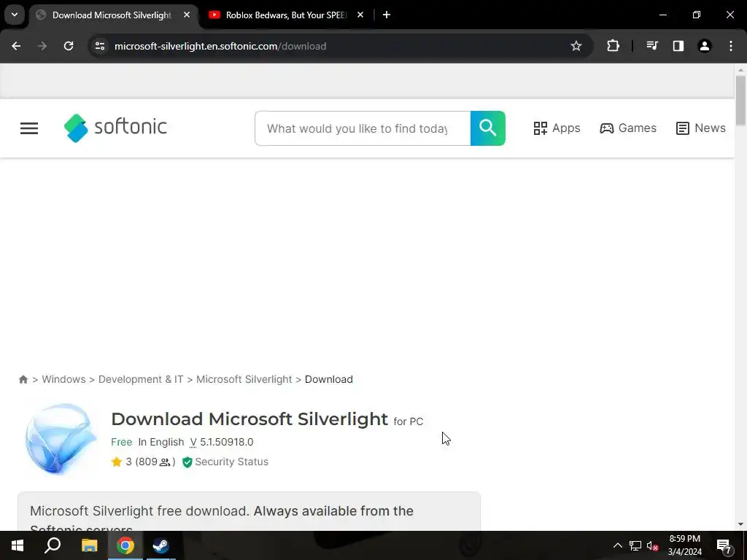Click the home breadcrumb icon
This screenshot has width=747, height=560.
tap(23, 379)
